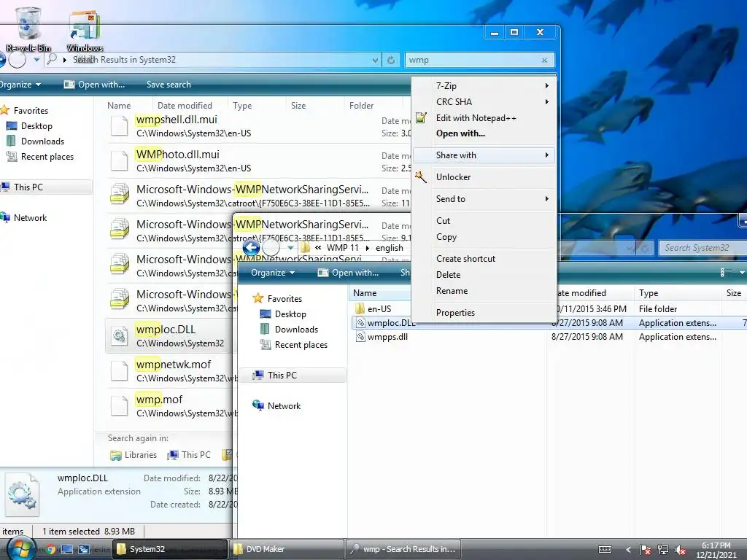Open the recent locations dropdown in the english window
The image size is (747, 560).
point(290,248)
